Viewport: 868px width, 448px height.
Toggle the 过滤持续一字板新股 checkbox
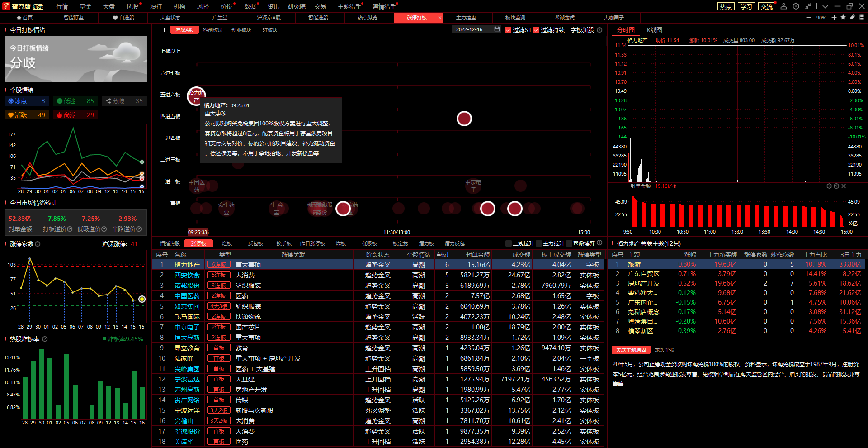[536, 30]
